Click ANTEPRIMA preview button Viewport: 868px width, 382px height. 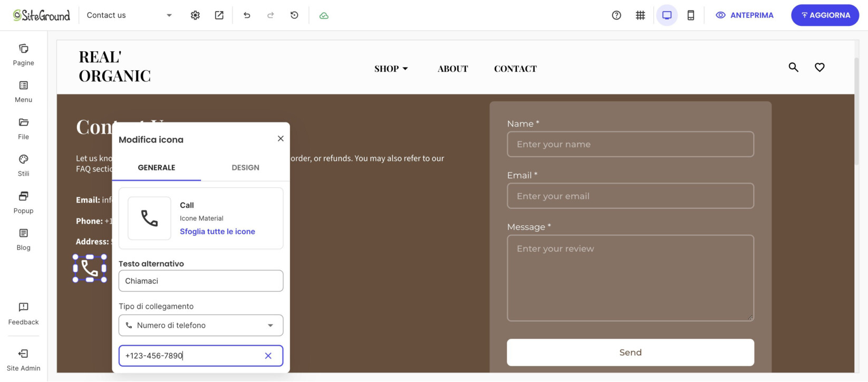coord(744,15)
